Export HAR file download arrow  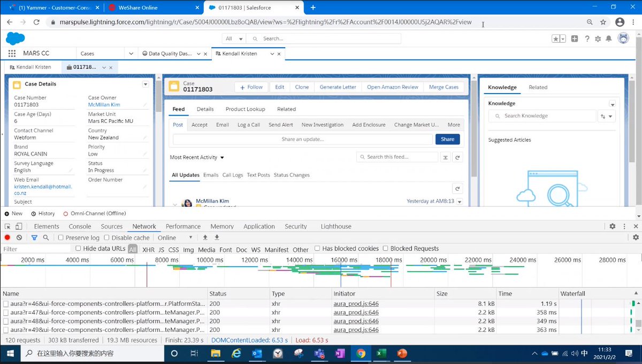click(x=217, y=237)
